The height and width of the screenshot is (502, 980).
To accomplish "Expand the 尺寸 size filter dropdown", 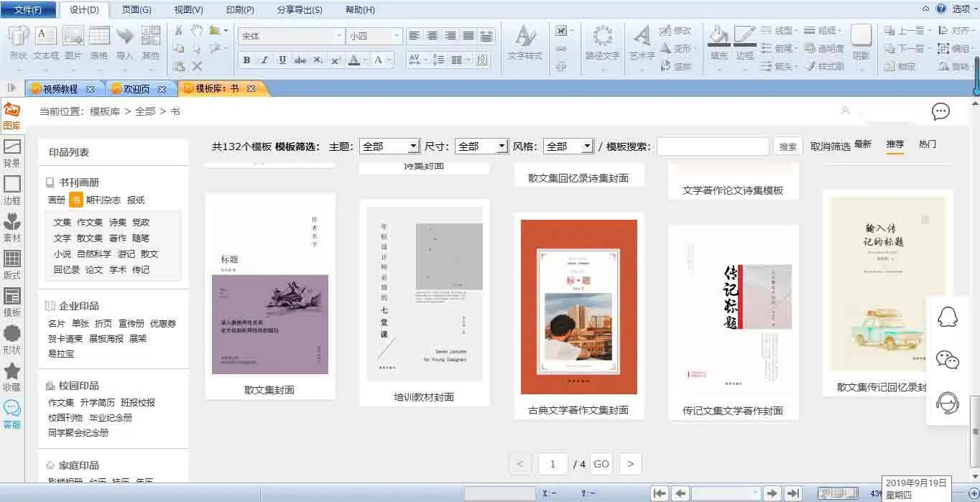I will pos(482,147).
